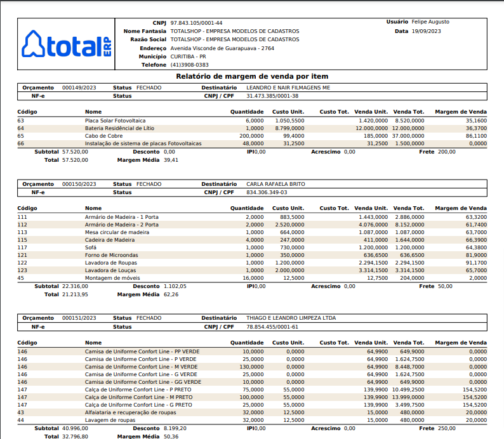
Task: Click Venda Tot. 37.000,0000
Action: (408, 136)
